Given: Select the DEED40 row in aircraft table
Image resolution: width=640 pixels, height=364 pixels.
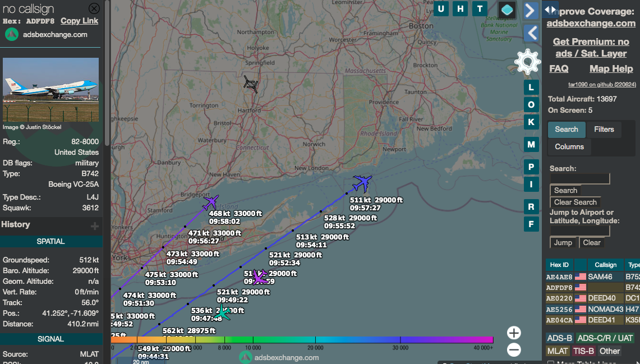Looking at the screenshot, I should coord(593,298).
